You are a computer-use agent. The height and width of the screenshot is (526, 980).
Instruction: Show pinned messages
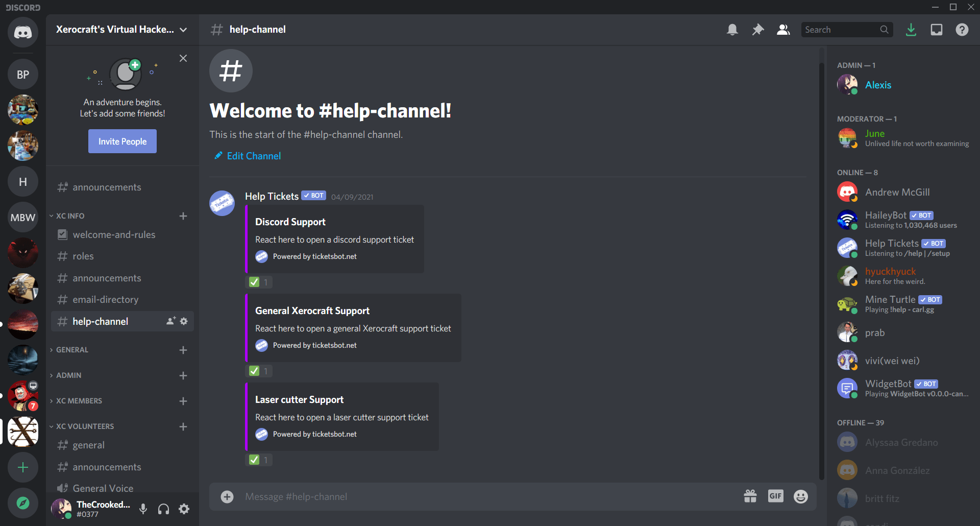coord(758,30)
